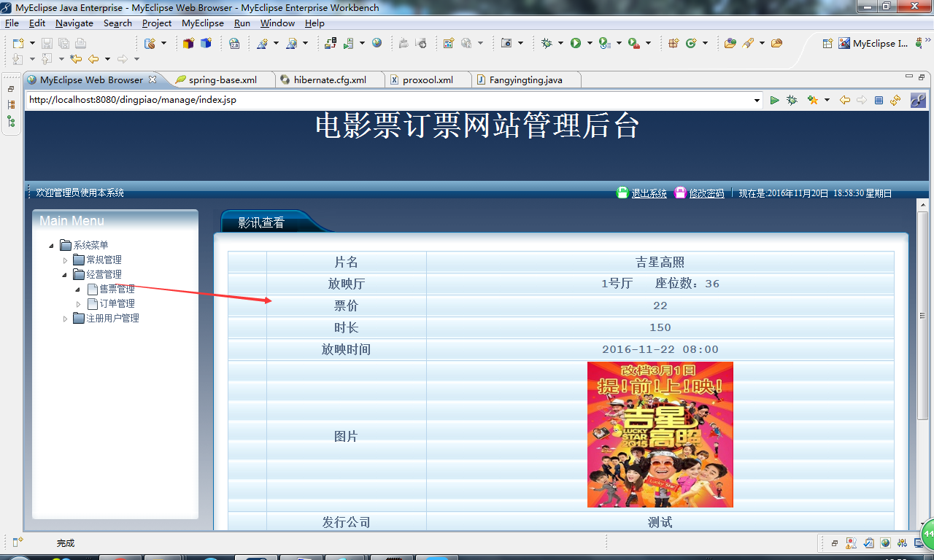Click the Run External Tools toolbox icon

pyautogui.click(x=633, y=44)
